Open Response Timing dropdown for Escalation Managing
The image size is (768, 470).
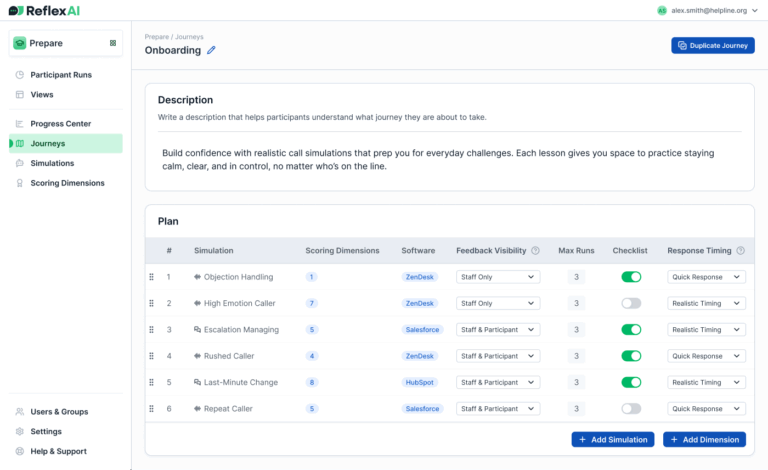tap(706, 330)
